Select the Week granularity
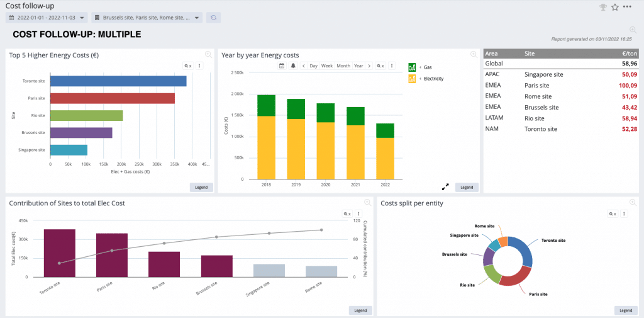Image resolution: width=644 pixels, height=318 pixels. point(327,66)
